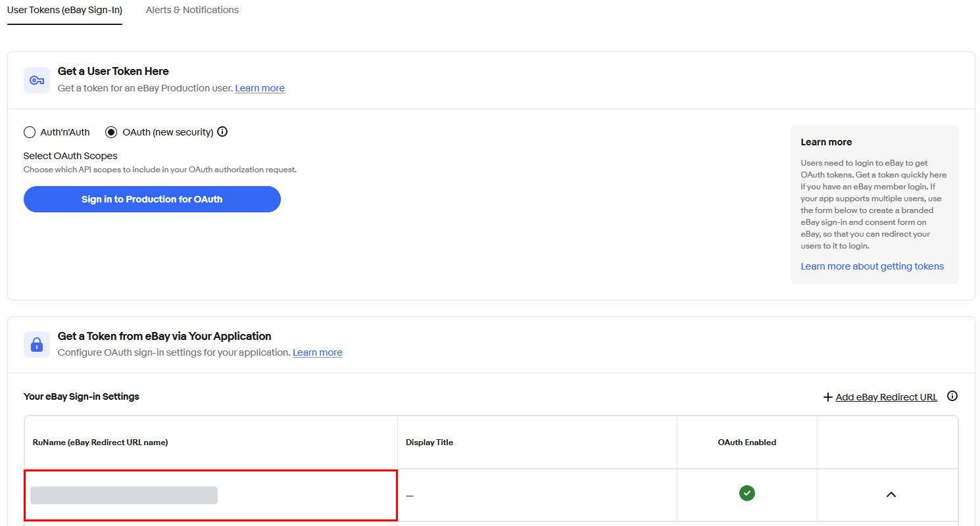Click the Add eBay Redirect URL link
This screenshot has height=526, width=980.
(887, 397)
